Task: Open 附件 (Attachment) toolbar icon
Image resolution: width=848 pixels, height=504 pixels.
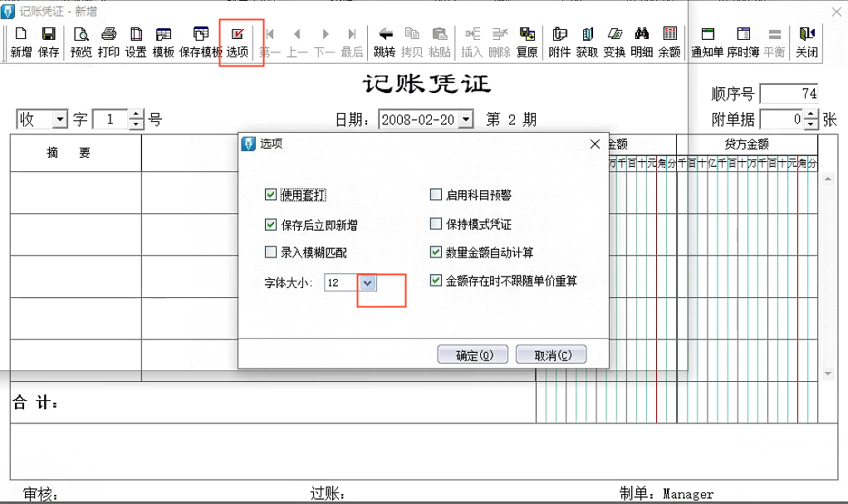Action: point(560,42)
